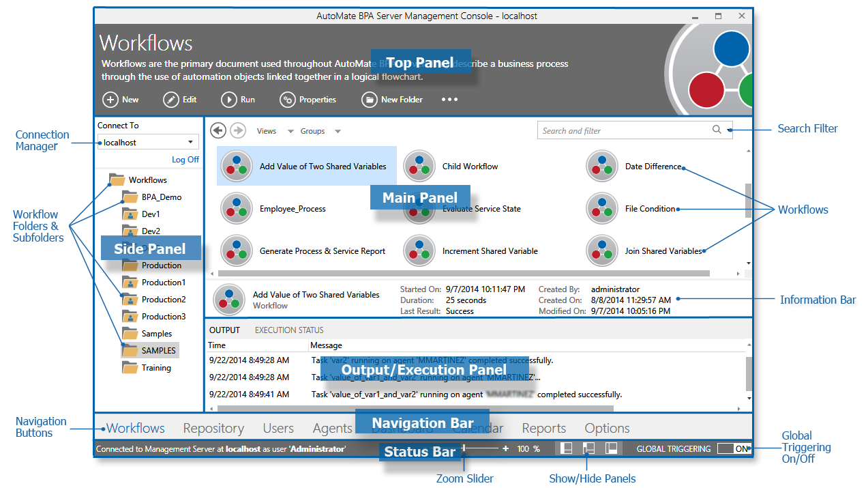Click the Run workflow icon
868x488 pixels.
pyautogui.click(x=228, y=99)
